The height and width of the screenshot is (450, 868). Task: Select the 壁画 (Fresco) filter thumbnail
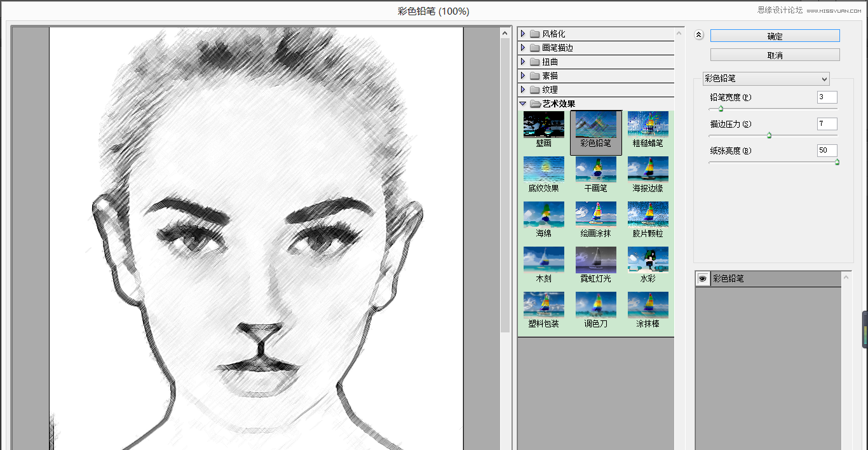(x=543, y=124)
